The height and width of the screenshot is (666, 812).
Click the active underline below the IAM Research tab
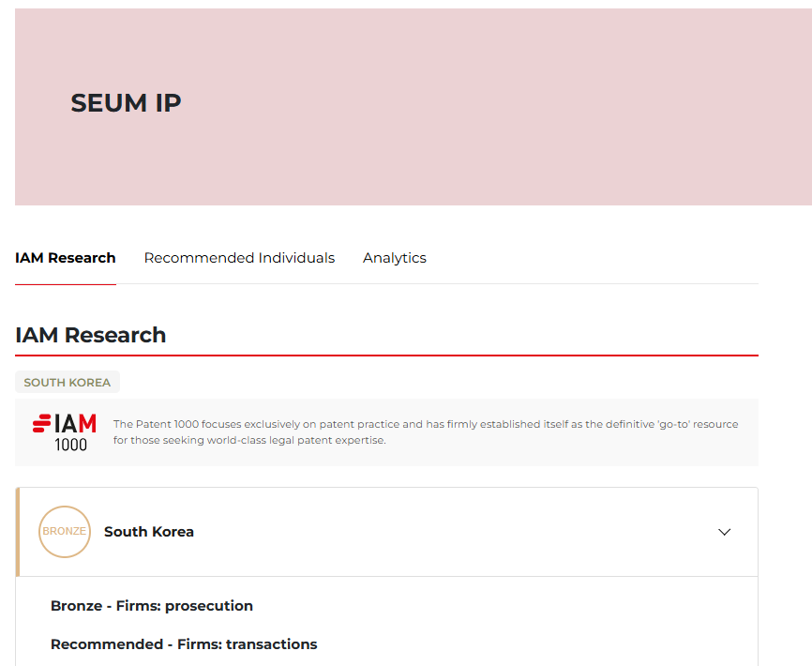pyautogui.click(x=66, y=283)
